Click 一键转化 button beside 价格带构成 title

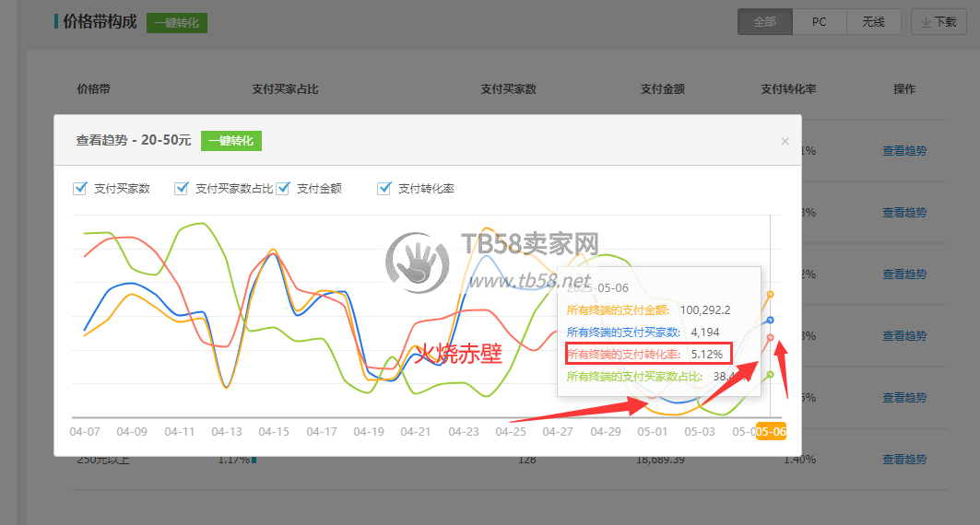[x=177, y=23]
